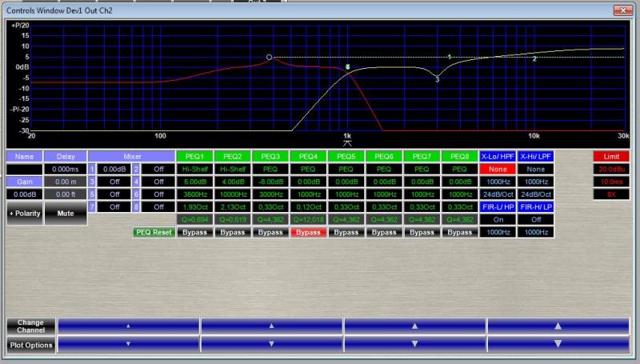Click the second-largest up-arrow adjustment button

[415, 326]
